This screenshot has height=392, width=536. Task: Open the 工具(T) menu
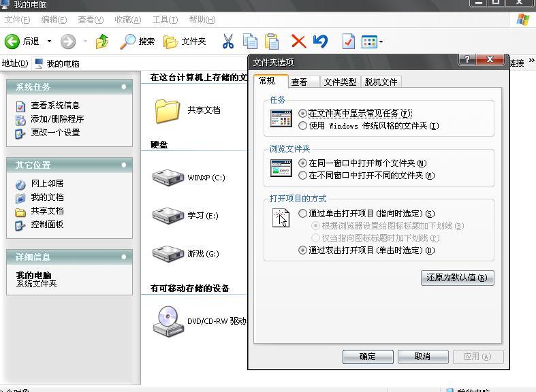pyautogui.click(x=165, y=20)
